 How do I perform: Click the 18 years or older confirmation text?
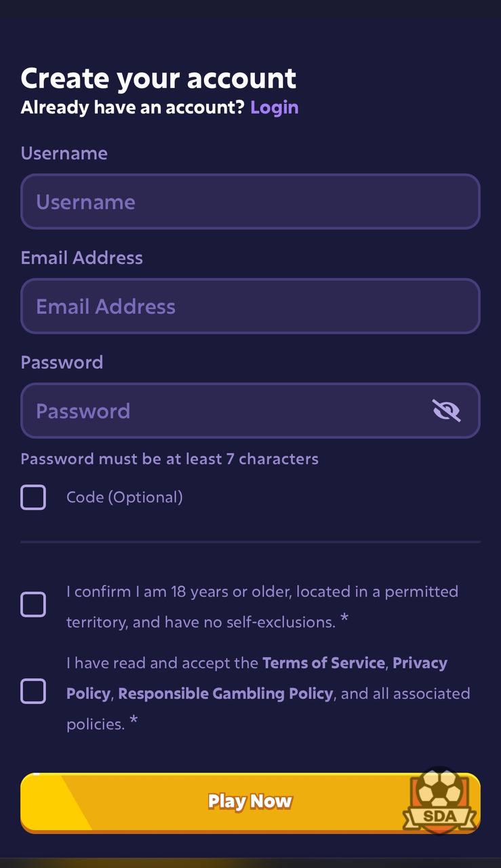pyautogui.click(x=262, y=606)
